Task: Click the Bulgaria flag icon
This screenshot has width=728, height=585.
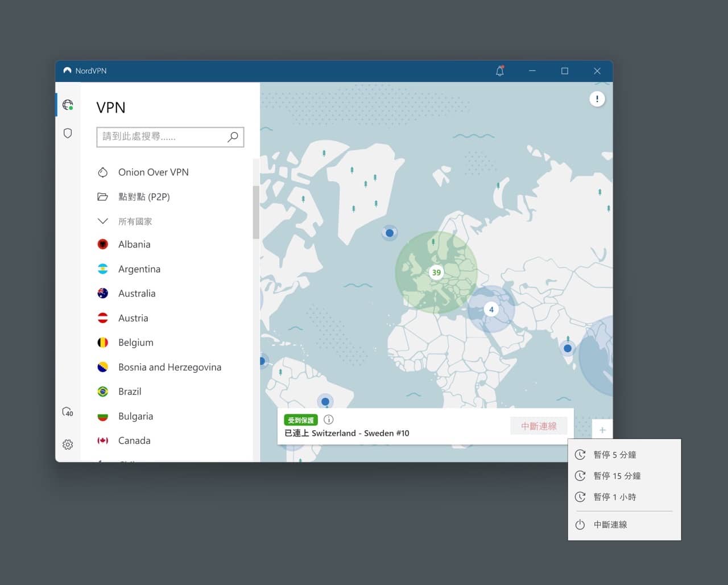Action: (102, 416)
